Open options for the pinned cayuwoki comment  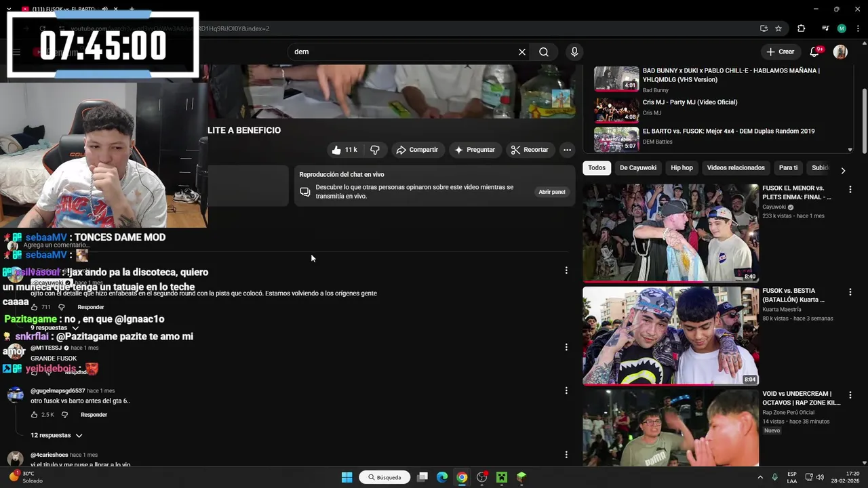coord(566,270)
